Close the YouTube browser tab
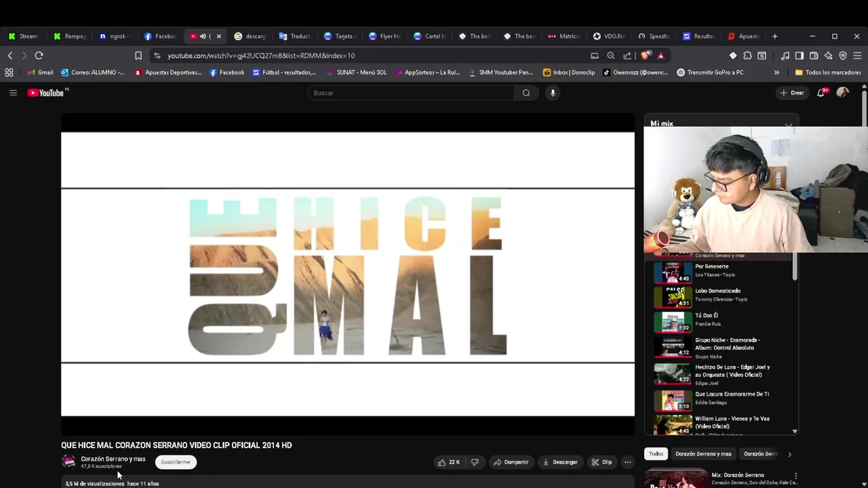 pyautogui.click(x=218, y=37)
